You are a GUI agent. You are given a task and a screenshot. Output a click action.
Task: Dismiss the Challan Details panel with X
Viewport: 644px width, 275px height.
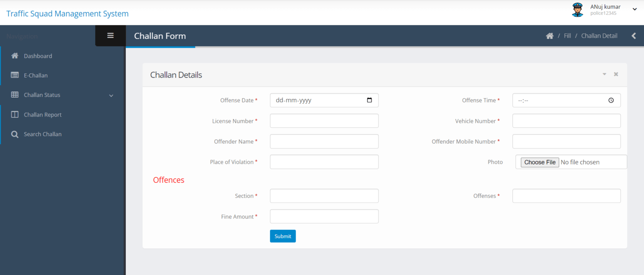click(x=616, y=74)
